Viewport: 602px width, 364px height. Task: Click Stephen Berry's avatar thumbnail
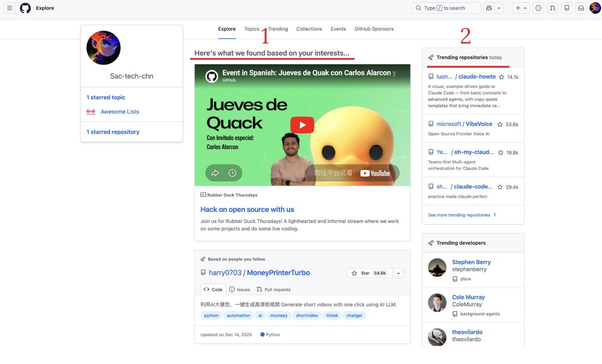(x=437, y=268)
